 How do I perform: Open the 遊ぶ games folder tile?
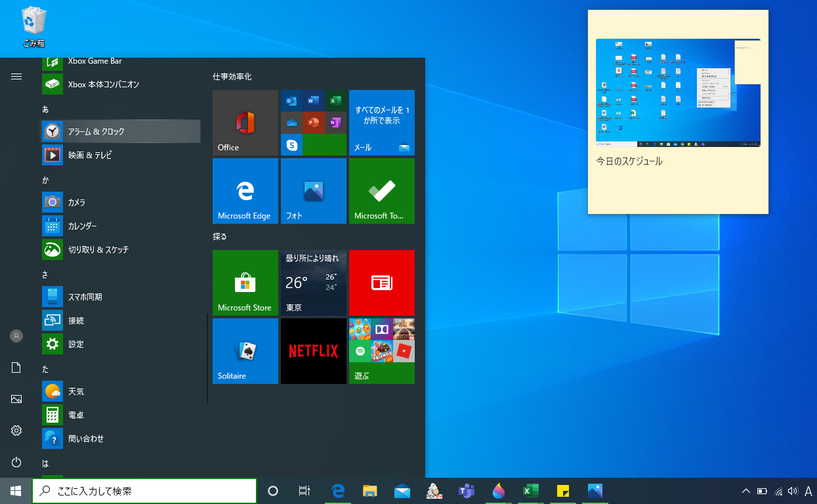382,351
